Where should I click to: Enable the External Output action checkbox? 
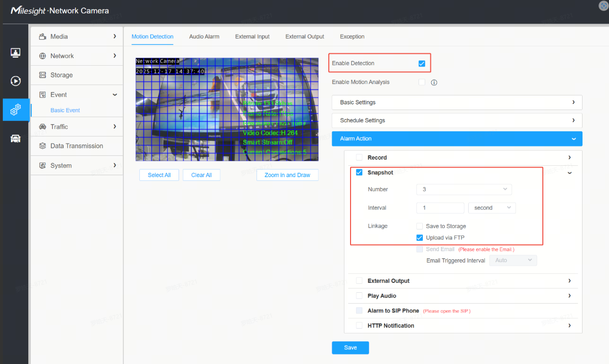click(359, 281)
